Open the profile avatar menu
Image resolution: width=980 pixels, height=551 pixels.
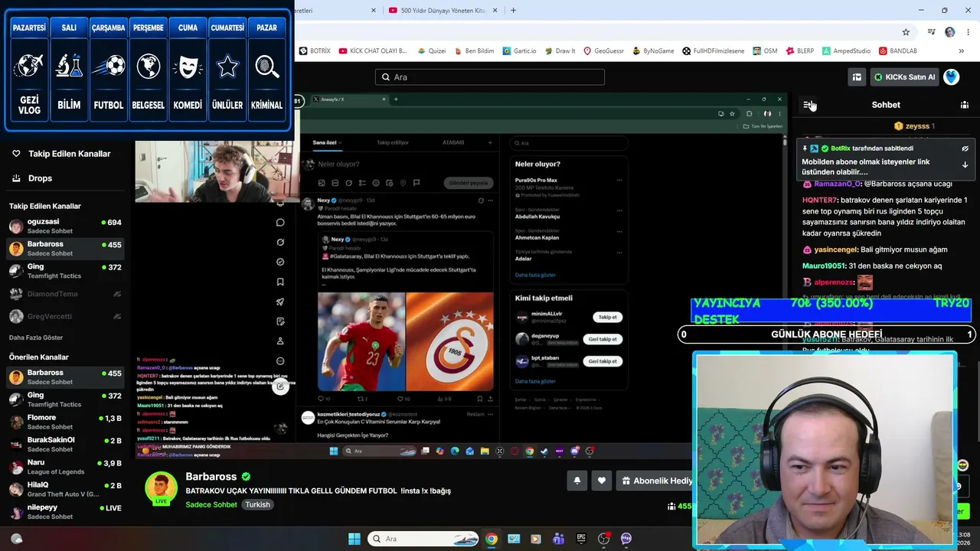951,77
